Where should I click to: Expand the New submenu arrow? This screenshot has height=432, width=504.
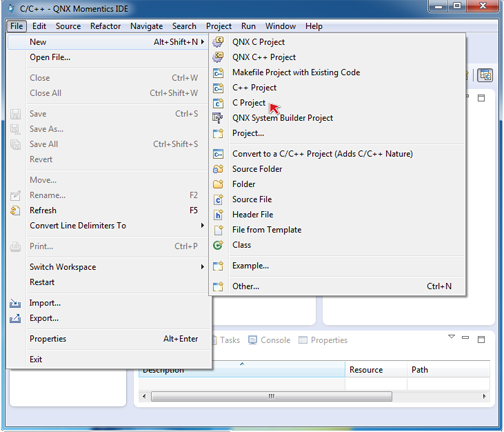click(x=202, y=42)
